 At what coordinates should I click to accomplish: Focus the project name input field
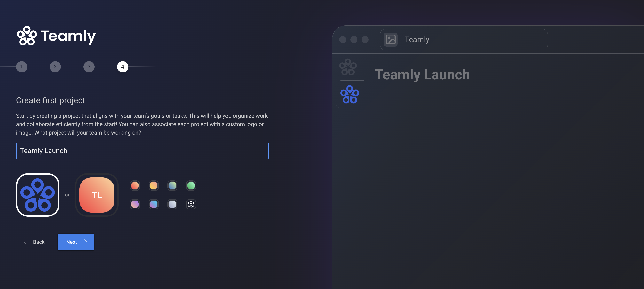tap(142, 151)
